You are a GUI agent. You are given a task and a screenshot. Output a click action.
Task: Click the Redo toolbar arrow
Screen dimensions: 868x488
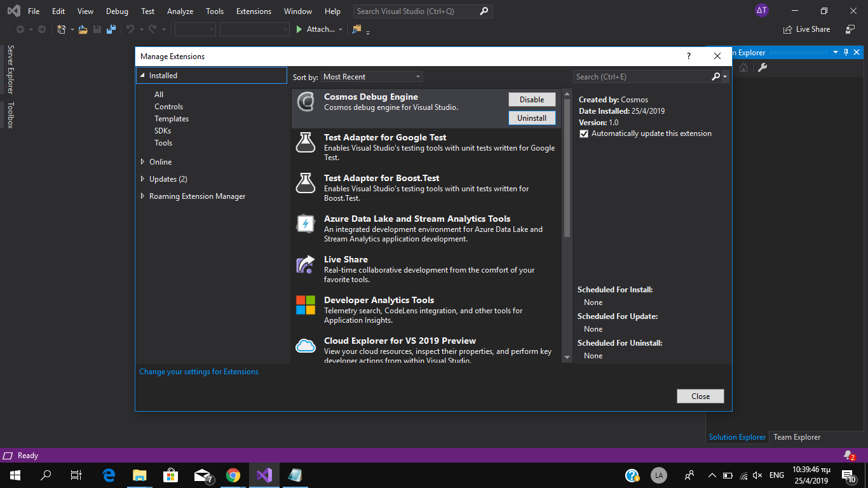point(153,29)
